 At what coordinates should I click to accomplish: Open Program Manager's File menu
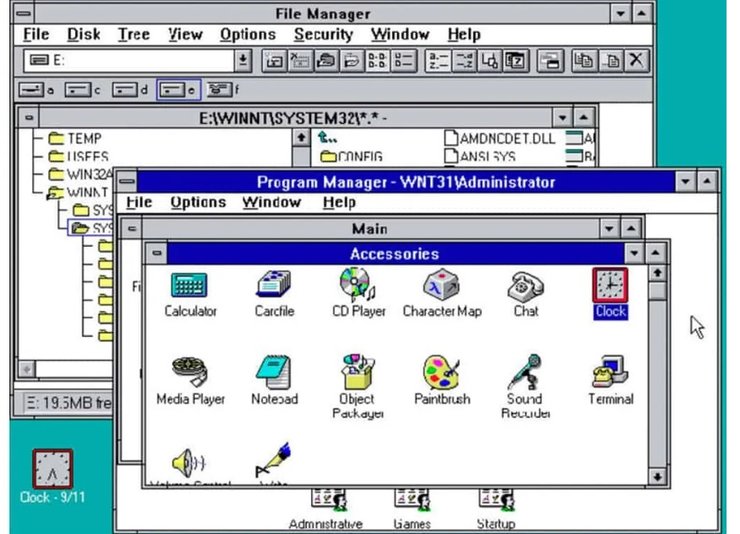pyautogui.click(x=139, y=202)
